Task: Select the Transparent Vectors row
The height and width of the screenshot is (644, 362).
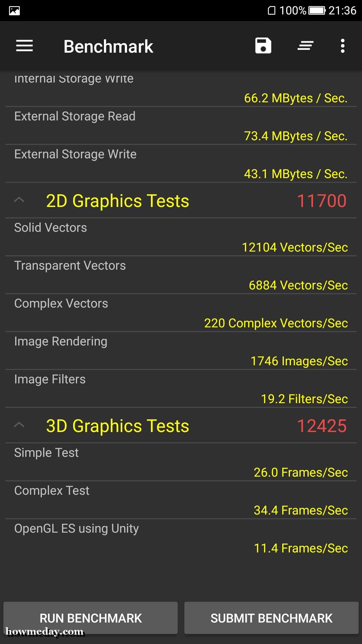Action: point(181,275)
